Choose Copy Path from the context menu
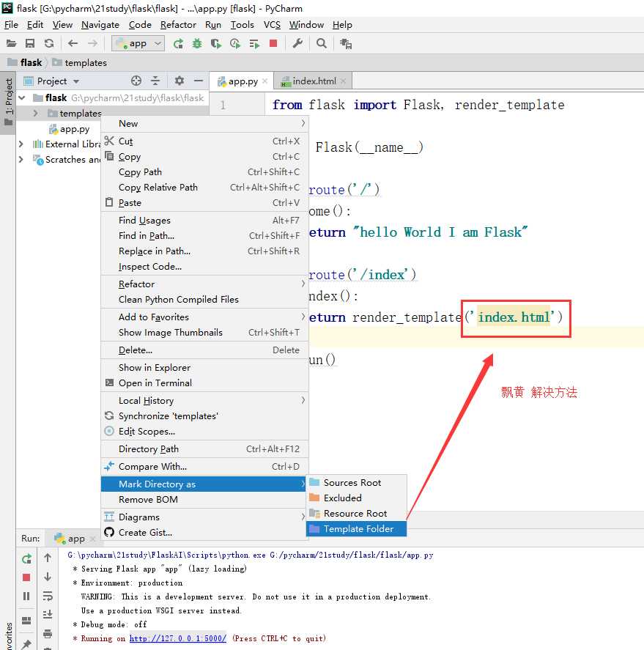The image size is (644, 650). tap(204, 172)
